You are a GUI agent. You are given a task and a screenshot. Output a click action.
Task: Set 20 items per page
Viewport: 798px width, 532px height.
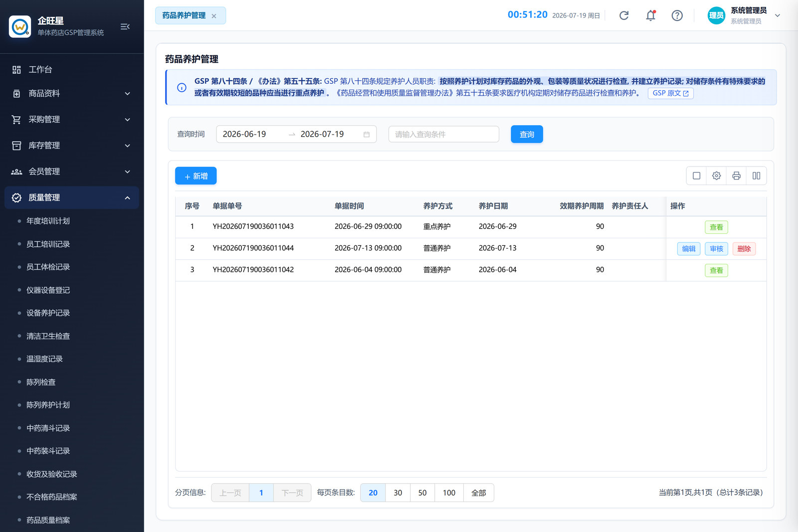point(373,493)
